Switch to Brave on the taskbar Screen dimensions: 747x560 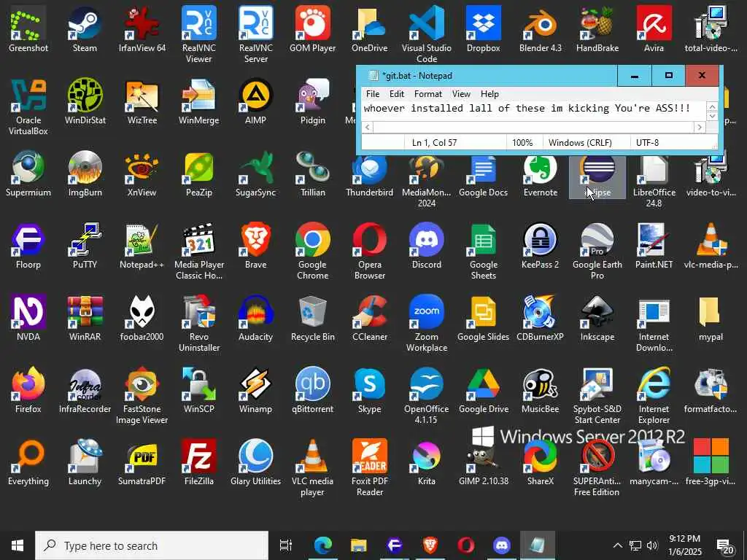coord(430,545)
